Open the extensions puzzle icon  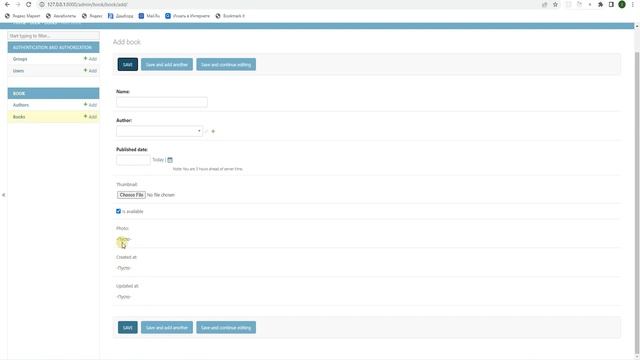600,4
